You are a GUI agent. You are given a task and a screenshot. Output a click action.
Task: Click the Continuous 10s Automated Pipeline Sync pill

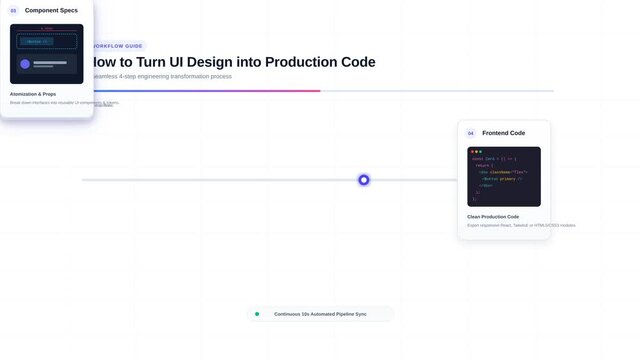320,314
